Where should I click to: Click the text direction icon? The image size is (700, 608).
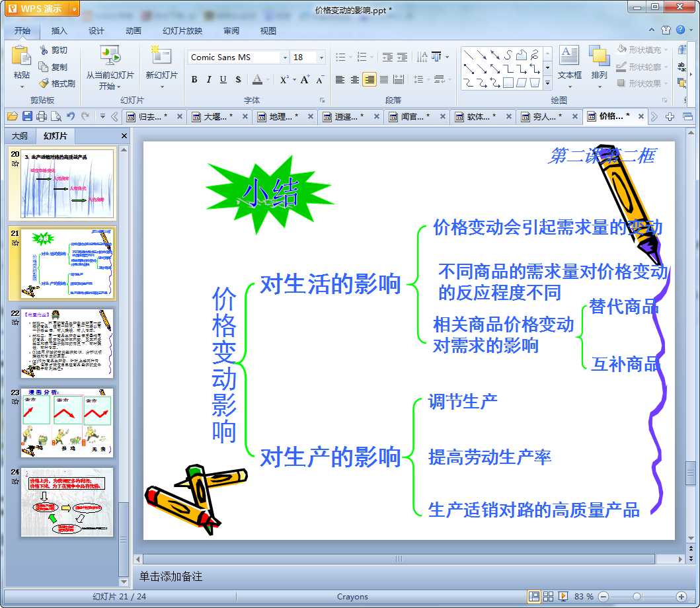[422, 57]
